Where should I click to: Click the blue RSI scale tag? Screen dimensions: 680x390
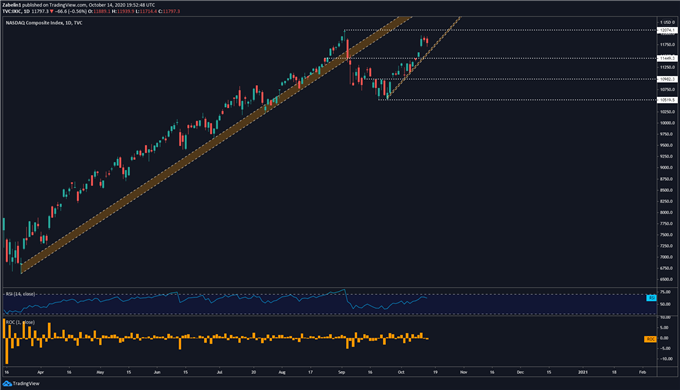pos(651,298)
